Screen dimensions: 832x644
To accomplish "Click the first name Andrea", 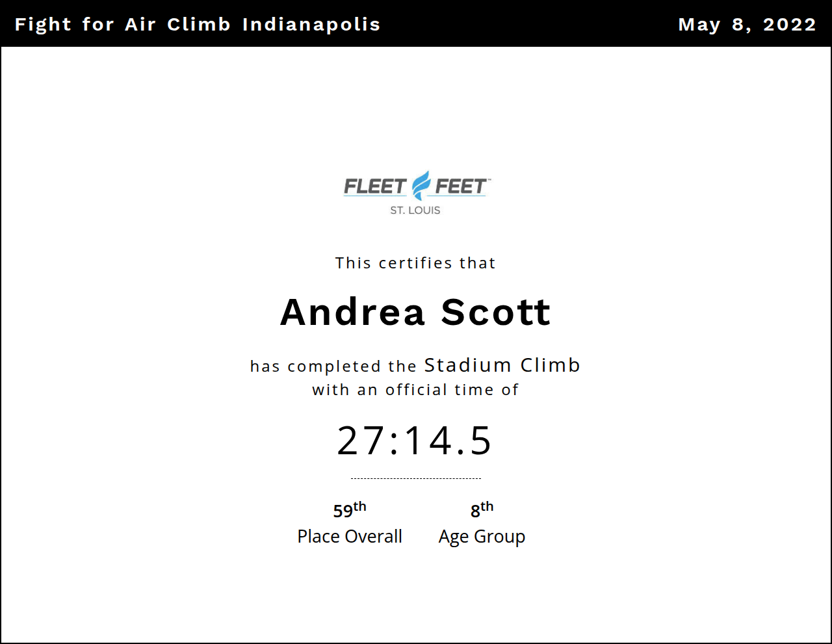I will coord(353,313).
